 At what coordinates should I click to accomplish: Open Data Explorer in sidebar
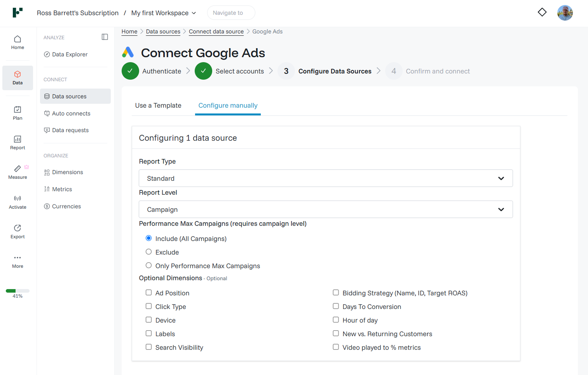click(x=75, y=54)
